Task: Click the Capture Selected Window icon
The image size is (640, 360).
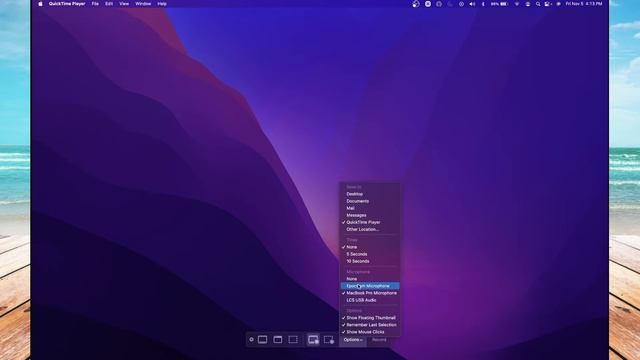Action: tap(278, 340)
